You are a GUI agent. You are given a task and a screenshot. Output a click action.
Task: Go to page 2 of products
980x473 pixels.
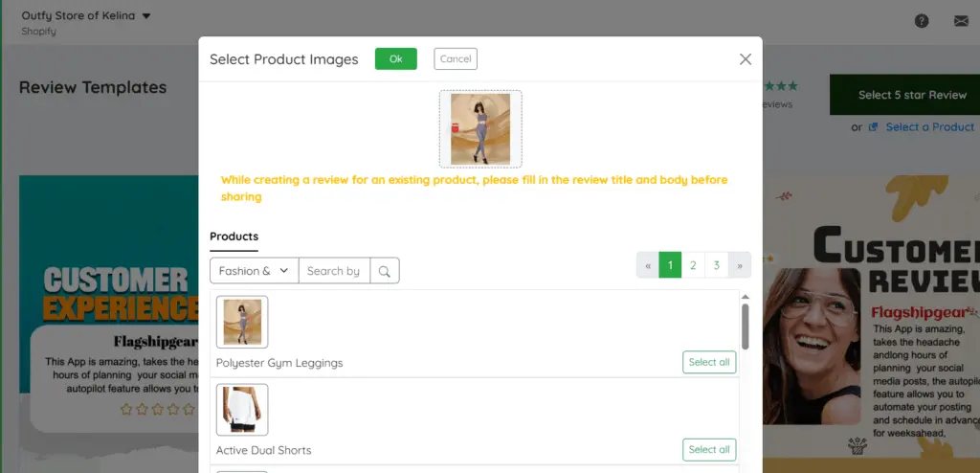[693, 265]
